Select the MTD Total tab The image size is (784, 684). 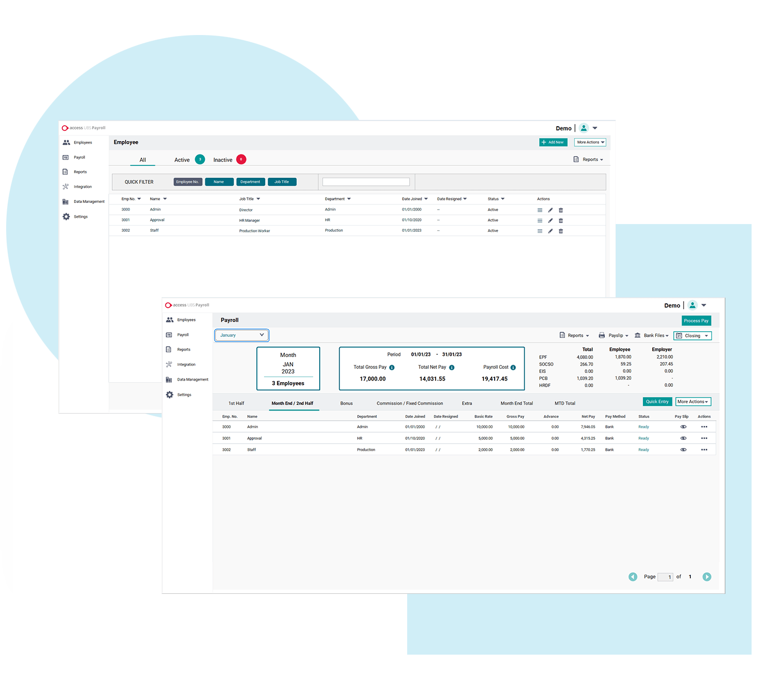(x=565, y=404)
